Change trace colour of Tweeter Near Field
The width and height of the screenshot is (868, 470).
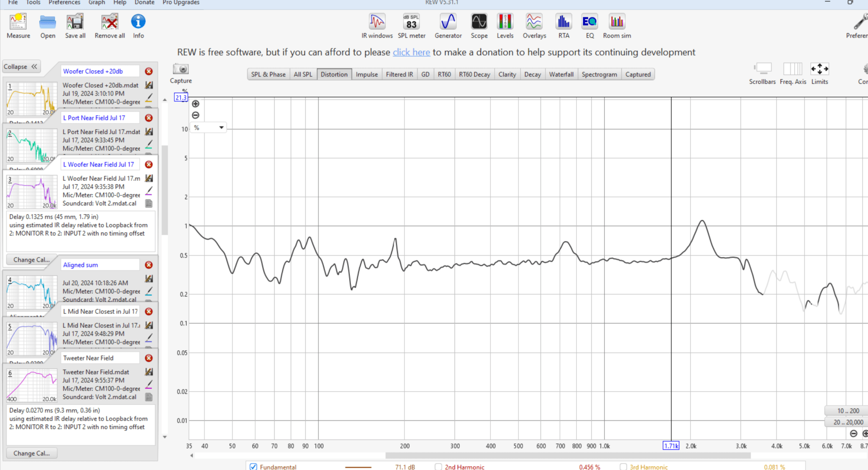click(x=149, y=384)
